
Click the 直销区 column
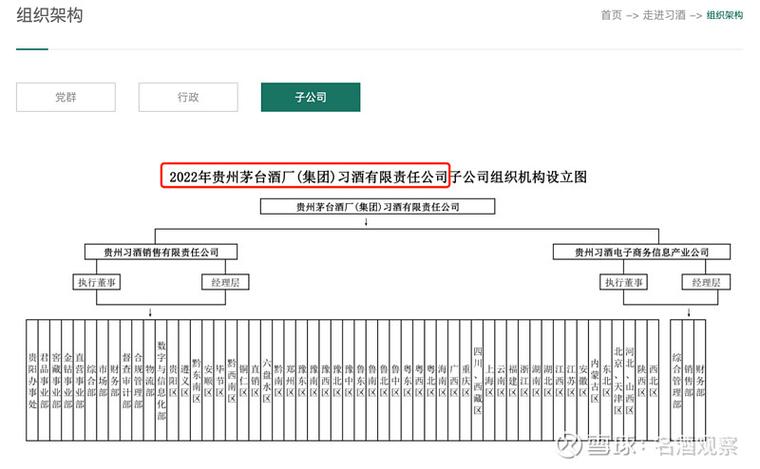(255, 380)
